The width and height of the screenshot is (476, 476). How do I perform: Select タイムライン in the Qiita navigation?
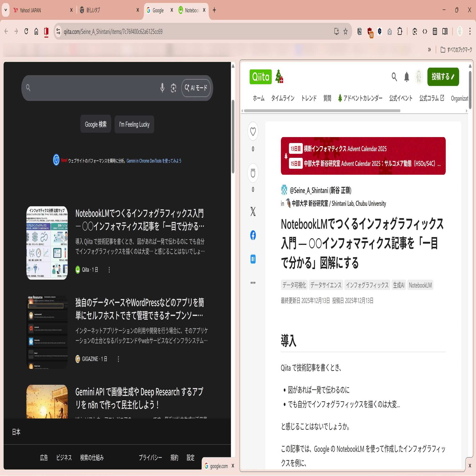tap(282, 98)
